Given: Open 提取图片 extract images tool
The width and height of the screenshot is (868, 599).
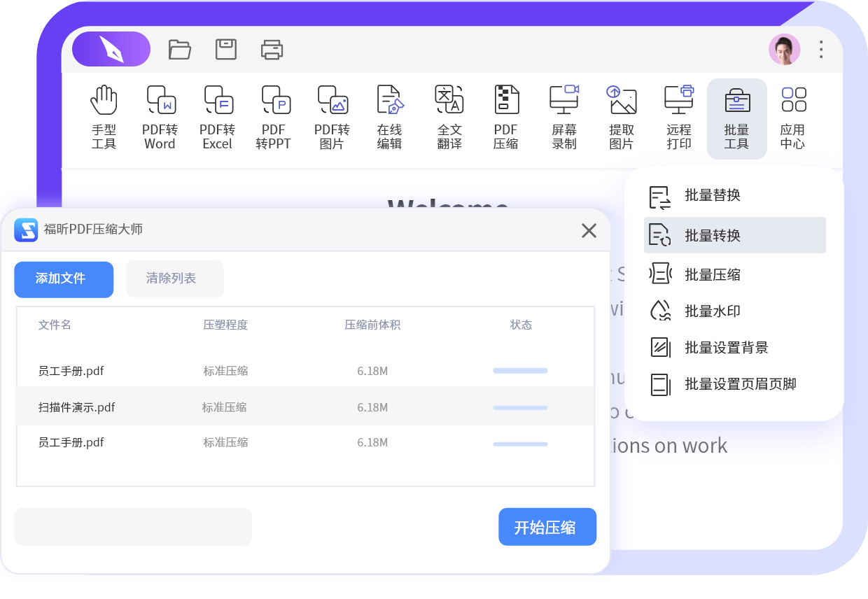Looking at the screenshot, I should [622, 118].
